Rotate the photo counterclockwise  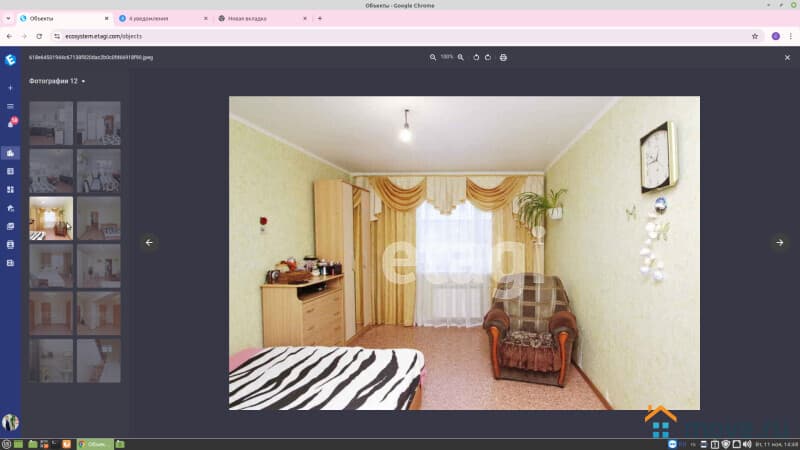[476, 57]
